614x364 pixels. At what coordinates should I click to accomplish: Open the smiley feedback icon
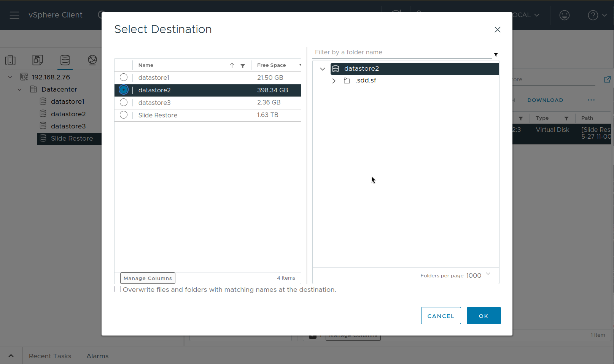564,15
